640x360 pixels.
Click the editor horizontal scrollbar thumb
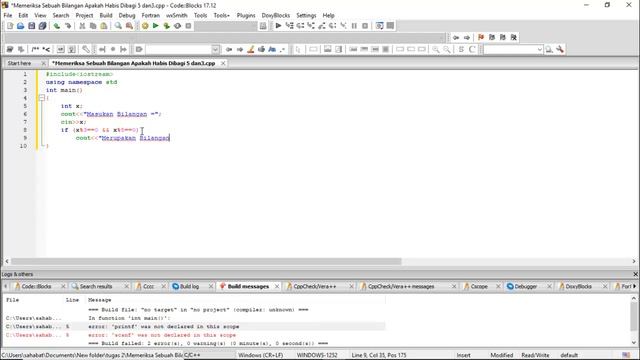click(x=206, y=261)
